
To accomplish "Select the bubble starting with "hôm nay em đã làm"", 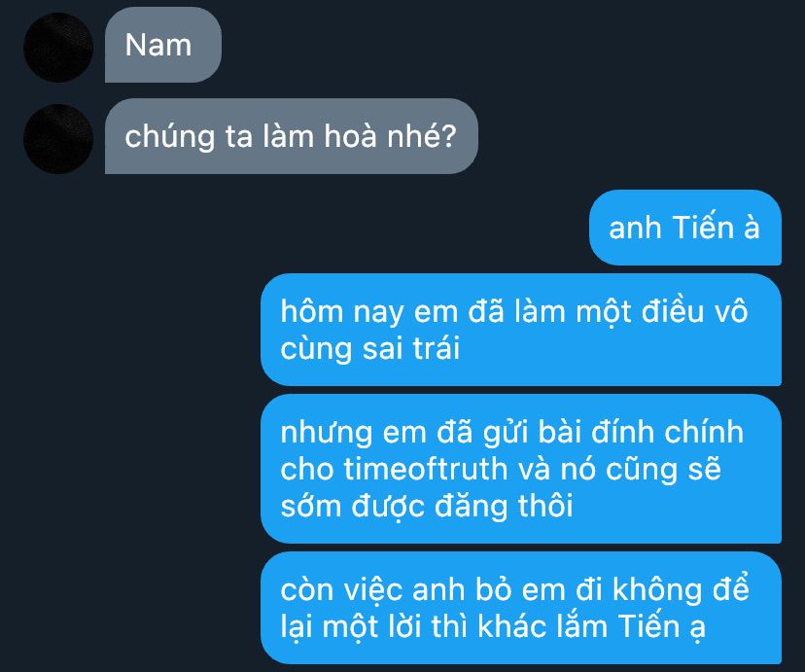I will [x=521, y=330].
